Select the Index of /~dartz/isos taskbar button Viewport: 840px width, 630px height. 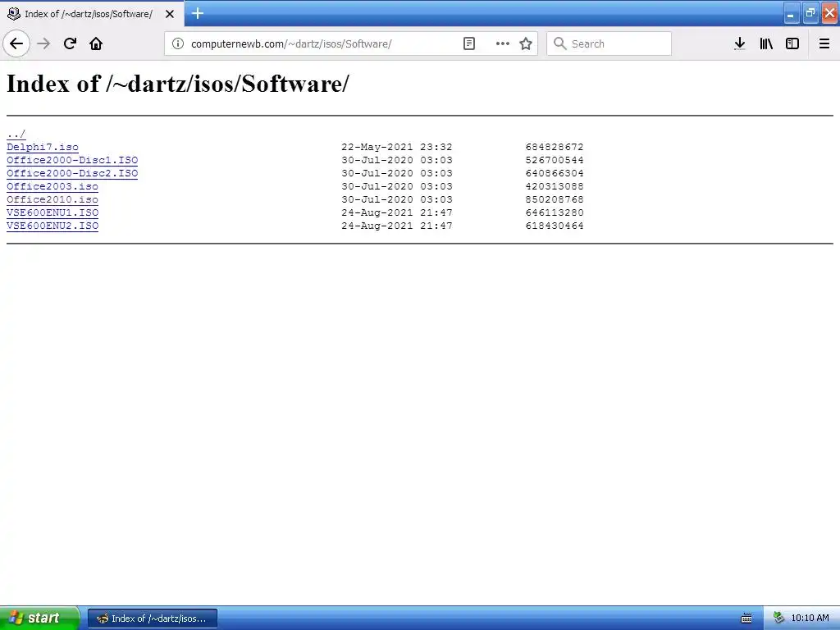coord(152,619)
